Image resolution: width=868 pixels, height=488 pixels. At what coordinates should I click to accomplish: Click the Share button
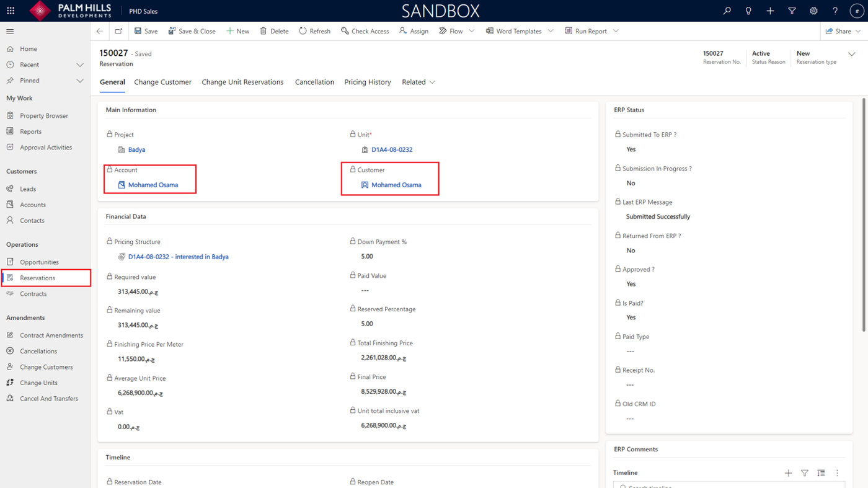[x=838, y=31]
